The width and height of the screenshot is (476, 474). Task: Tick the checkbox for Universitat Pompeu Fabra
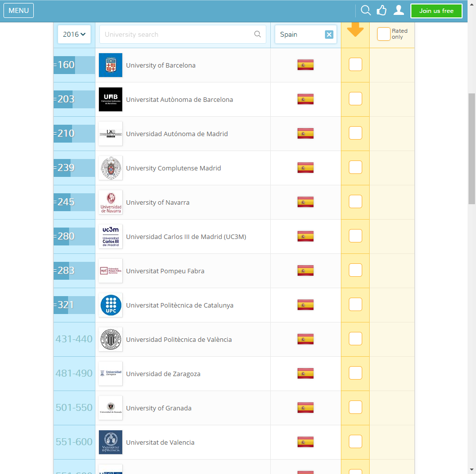coord(355,270)
